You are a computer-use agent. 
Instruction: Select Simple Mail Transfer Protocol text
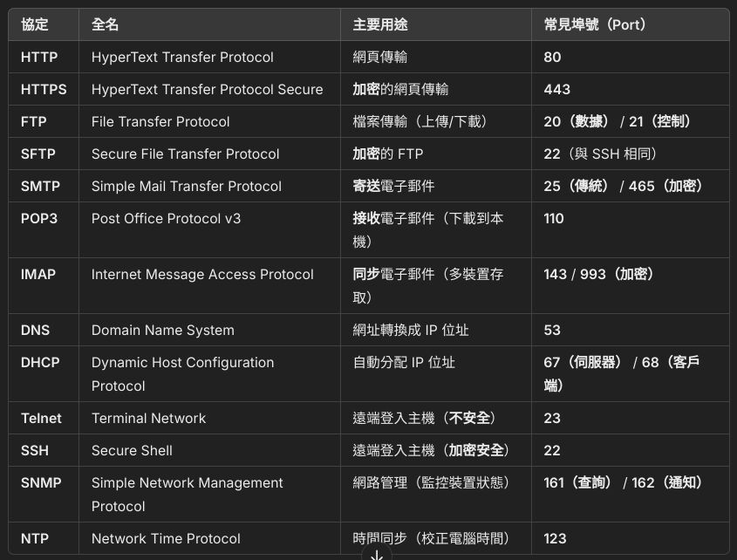(x=187, y=186)
